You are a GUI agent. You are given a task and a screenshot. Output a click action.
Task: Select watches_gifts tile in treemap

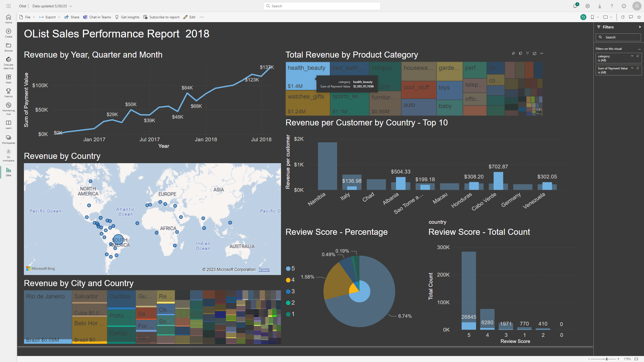308,103
